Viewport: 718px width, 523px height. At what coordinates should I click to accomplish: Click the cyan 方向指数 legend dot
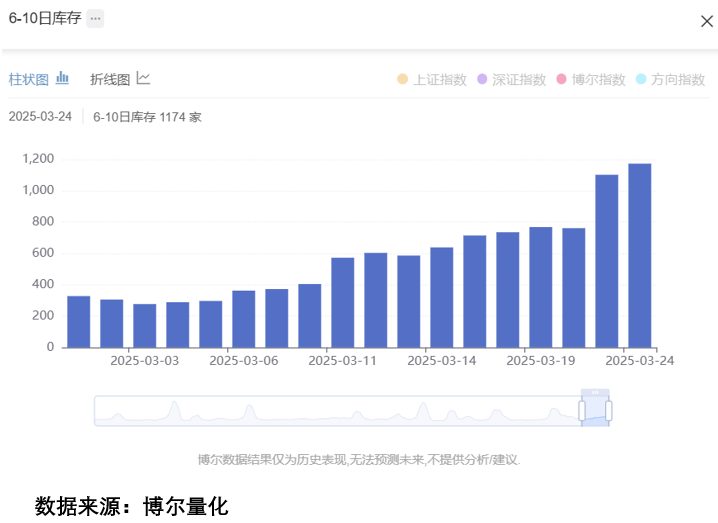pyautogui.click(x=641, y=79)
